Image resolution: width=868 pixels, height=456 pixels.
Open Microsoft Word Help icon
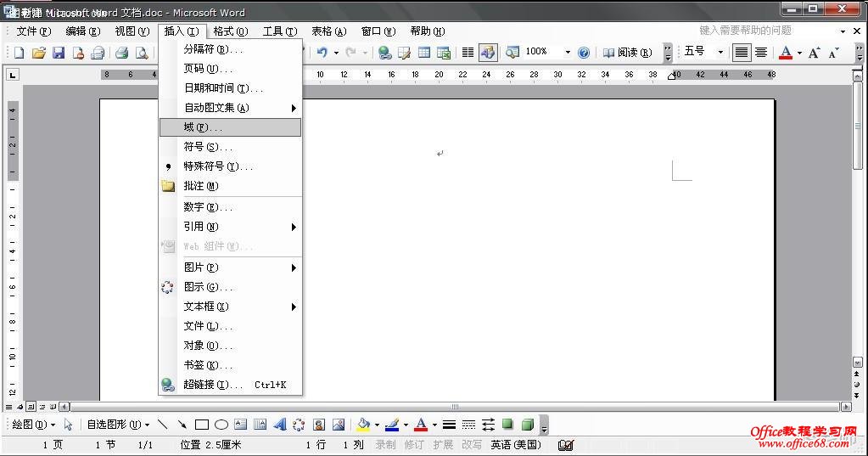click(584, 53)
